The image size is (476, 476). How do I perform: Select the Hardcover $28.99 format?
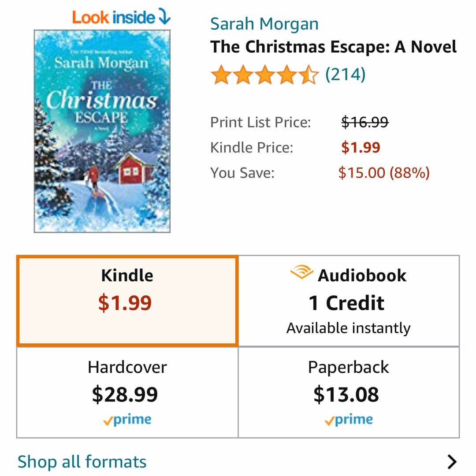(127, 392)
